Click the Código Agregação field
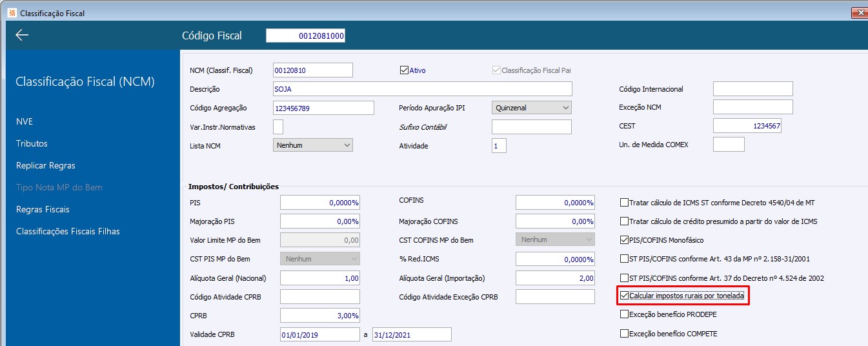The height and width of the screenshot is (346, 868). (324, 108)
